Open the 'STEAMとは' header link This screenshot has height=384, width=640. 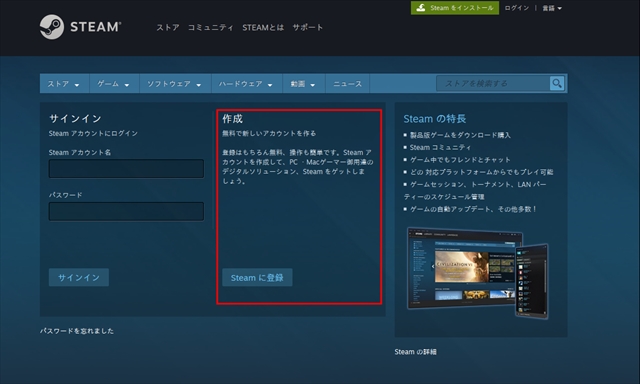pyautogui.click(x=263, y=27)
